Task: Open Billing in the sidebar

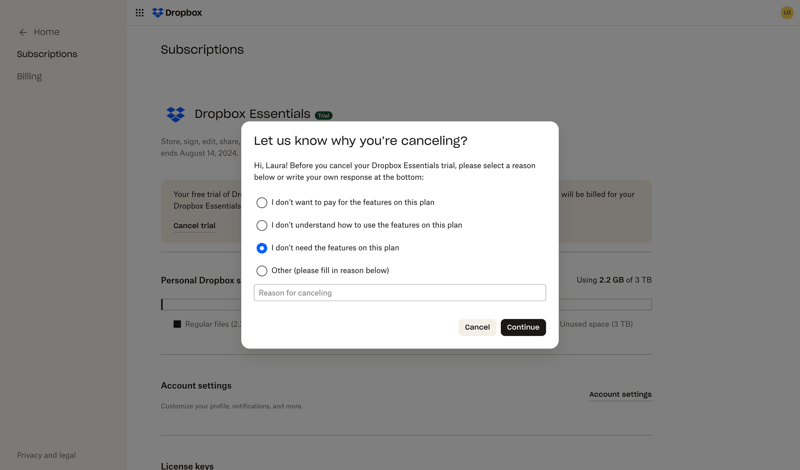Action: (29, 76)
